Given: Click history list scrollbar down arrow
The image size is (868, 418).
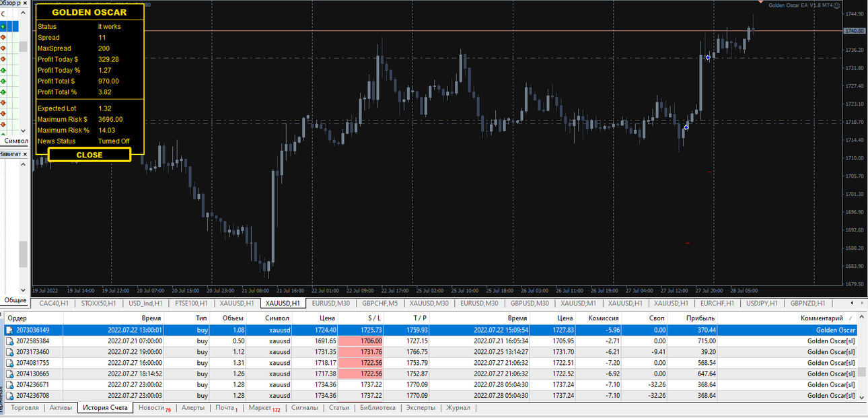Looking at the screenshot, I should click(x=862, y=396).
